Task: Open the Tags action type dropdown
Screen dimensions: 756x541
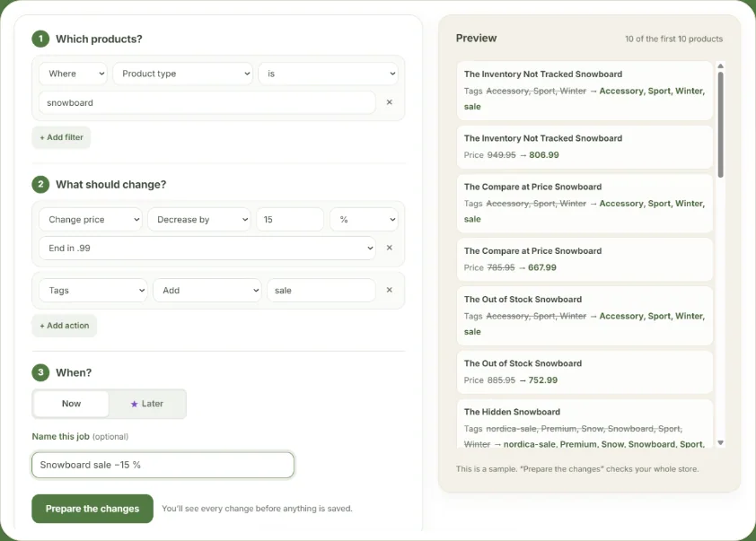Action: pyautogui.click(x=92, y=291)
